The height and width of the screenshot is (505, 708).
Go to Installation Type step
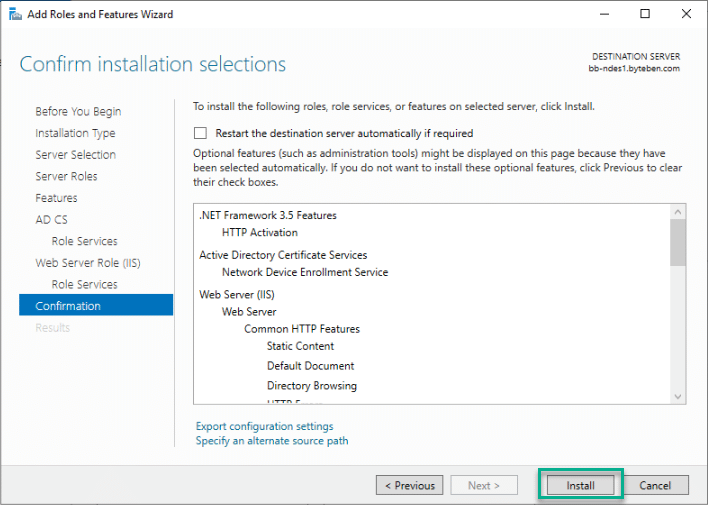click(75, 133)
